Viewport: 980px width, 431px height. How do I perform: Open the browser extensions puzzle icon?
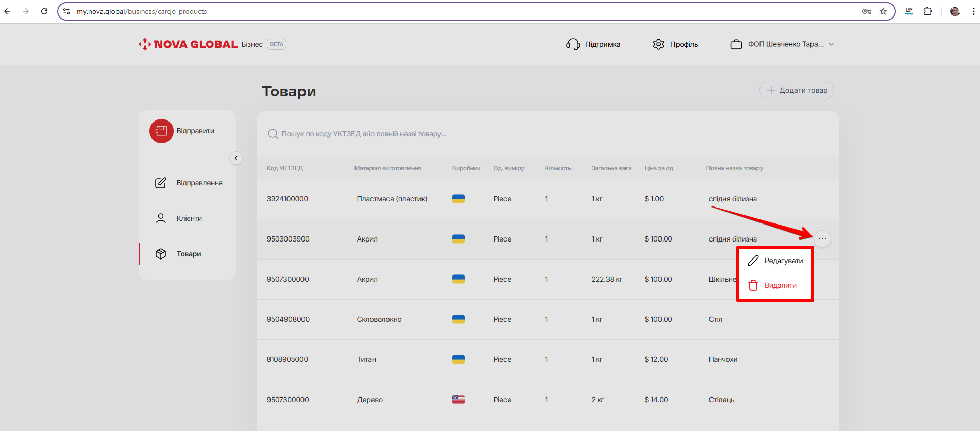927,11
